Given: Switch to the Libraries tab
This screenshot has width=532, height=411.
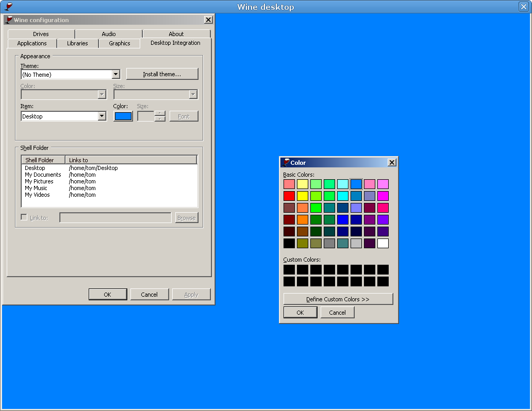Looking at the screenshot, I should (x=77, y=43).
